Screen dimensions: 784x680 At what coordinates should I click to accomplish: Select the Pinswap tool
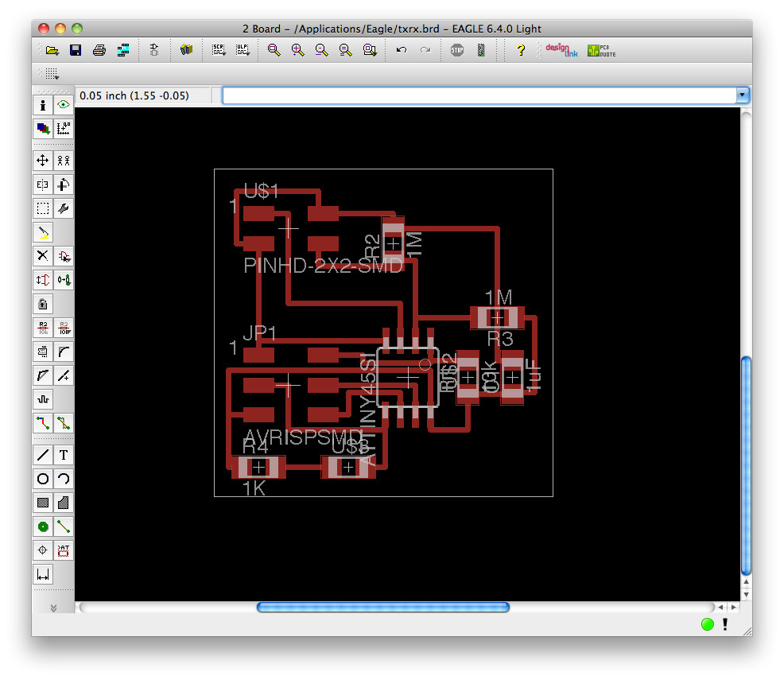click(43, 280)
